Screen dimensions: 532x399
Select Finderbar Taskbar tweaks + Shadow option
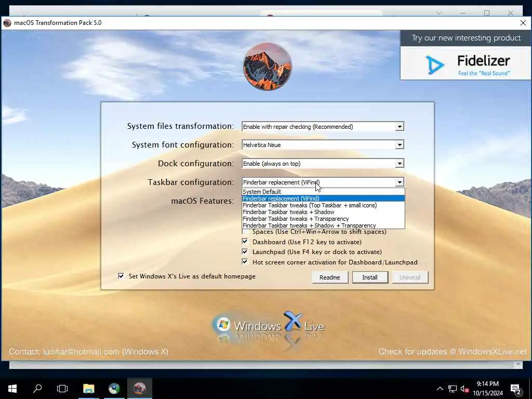[323, 212]
